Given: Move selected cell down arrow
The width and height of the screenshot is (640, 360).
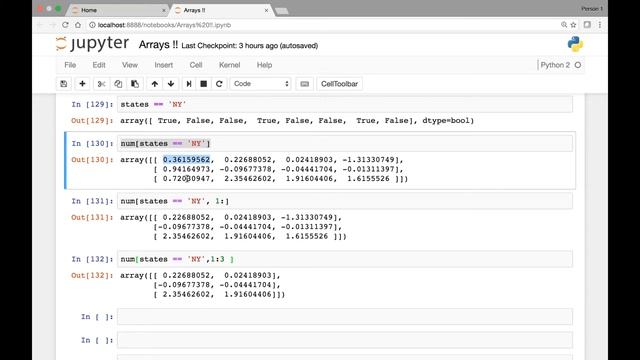Looking at the screenshot, I should [171, 84].
